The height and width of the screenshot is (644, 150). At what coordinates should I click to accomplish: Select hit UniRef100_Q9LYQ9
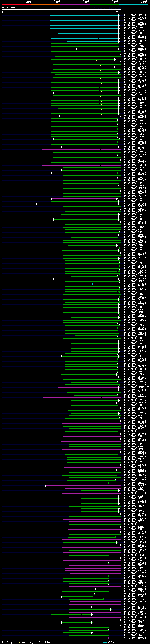tap(135, 82)
